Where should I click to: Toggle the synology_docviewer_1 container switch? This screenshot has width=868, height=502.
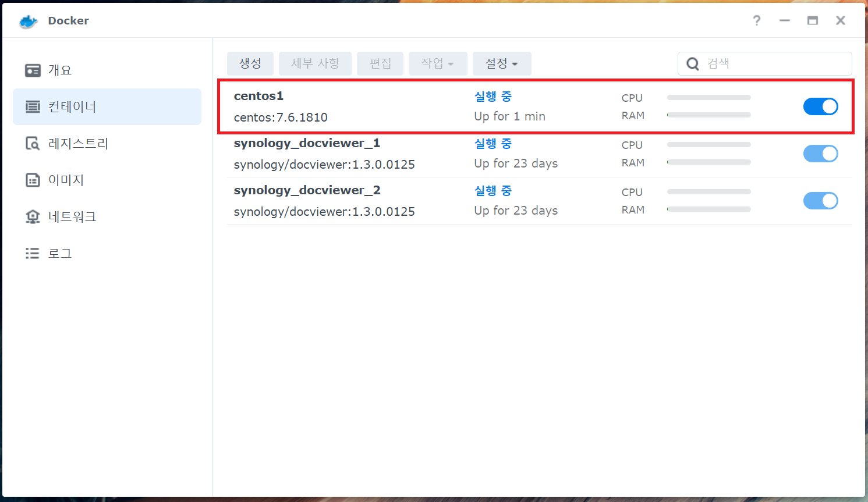click(x=820, y=154)
